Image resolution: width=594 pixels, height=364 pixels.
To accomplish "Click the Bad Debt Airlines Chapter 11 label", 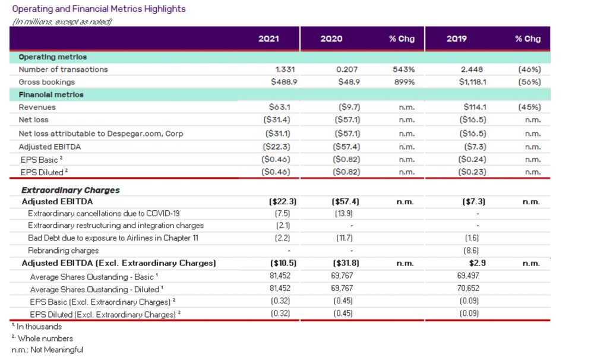I will (x=113, y=238).
